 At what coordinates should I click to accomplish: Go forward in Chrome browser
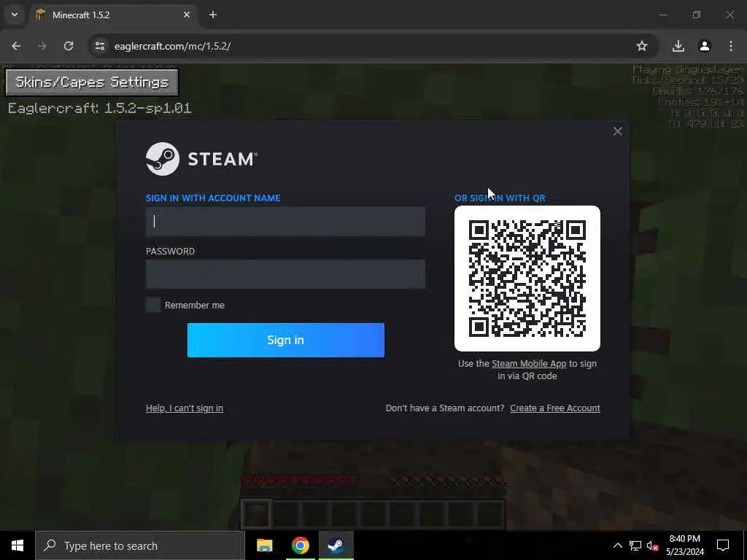coord(42,46)
